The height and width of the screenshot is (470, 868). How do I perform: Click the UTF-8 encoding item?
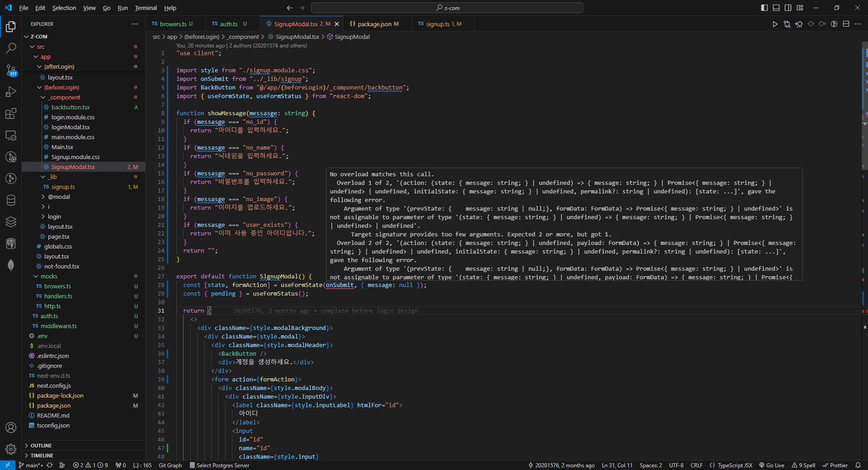pyautogui.click(x=676, y=465)
